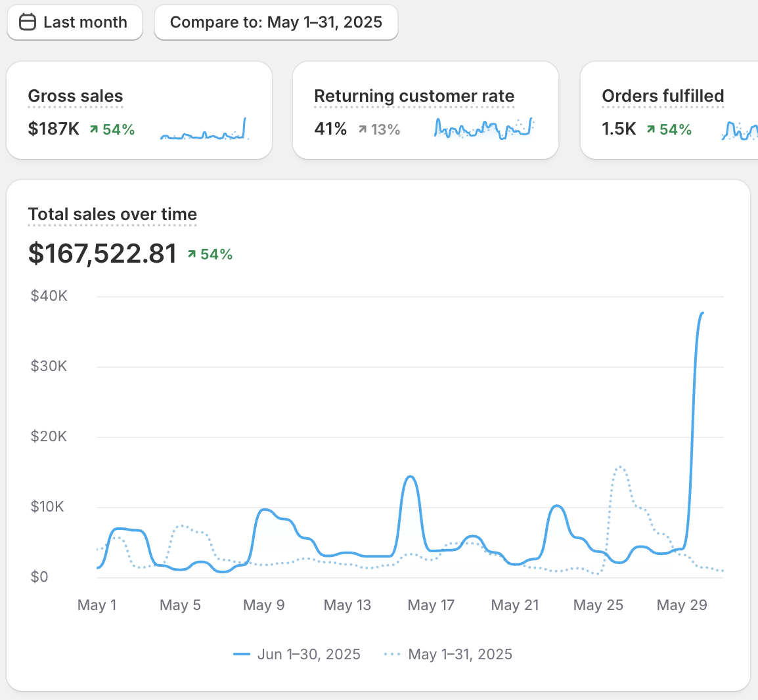
Task: Click the green up arrow beside $167,522.81
Action: coord(192,253)
